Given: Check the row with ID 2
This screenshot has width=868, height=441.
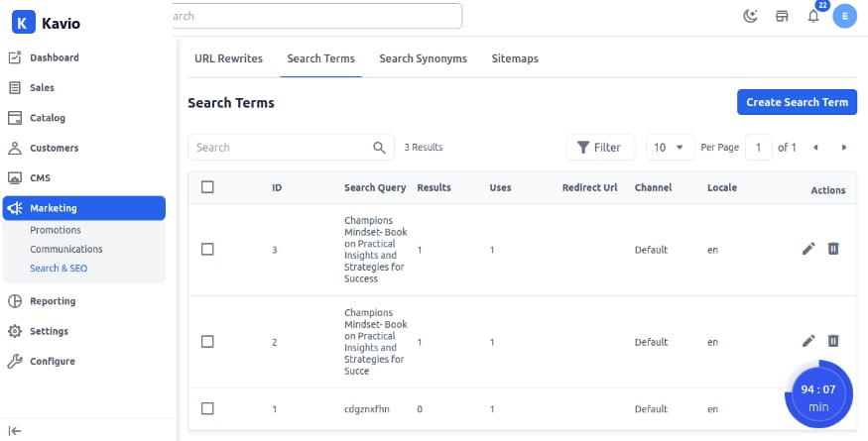Looking at the screenshot, I should [207, 342].
